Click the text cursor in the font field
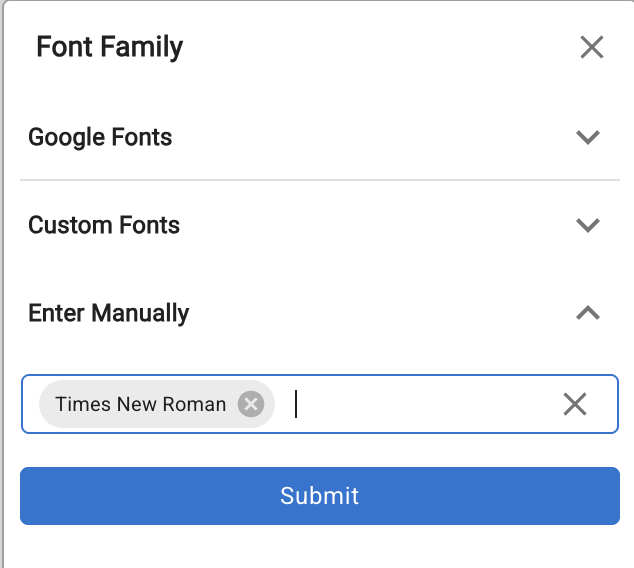This screenshot has height=568, width=634. coord(297,404)
